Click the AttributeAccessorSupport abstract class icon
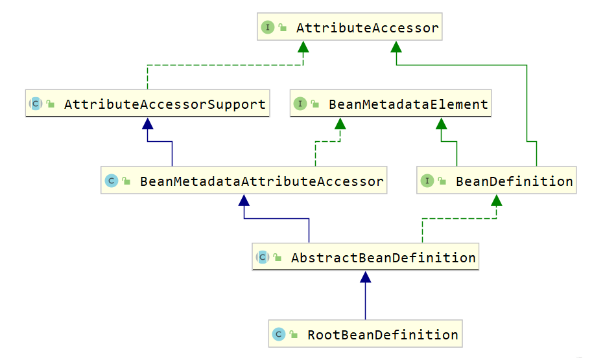This screenshot has height=364, width=592. click(x=36, y=104)
